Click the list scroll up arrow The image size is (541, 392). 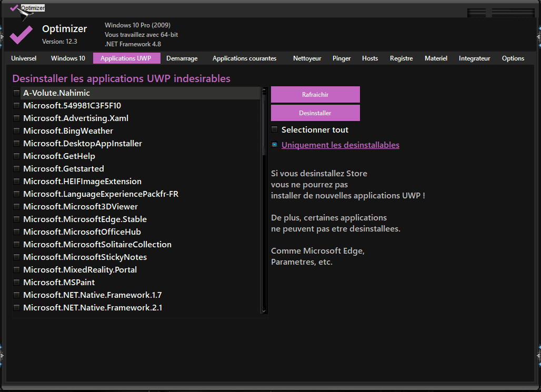tap(264, 91)
